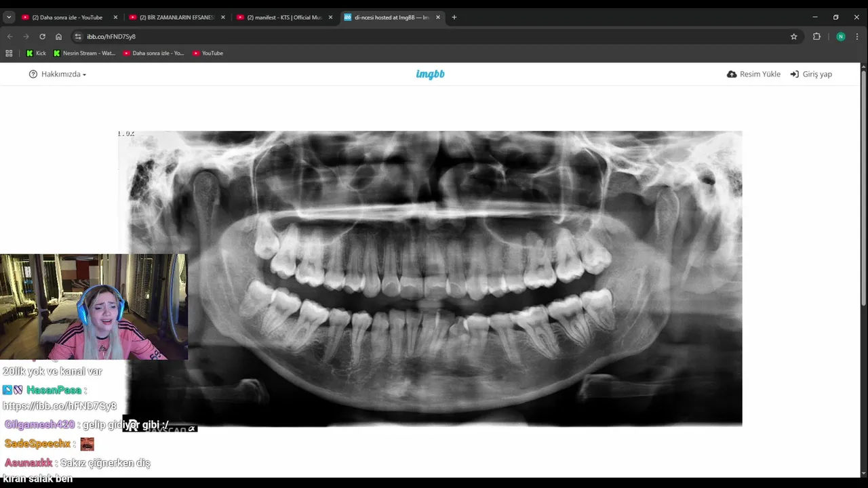Open the Chrome three-dot menu

858,37
